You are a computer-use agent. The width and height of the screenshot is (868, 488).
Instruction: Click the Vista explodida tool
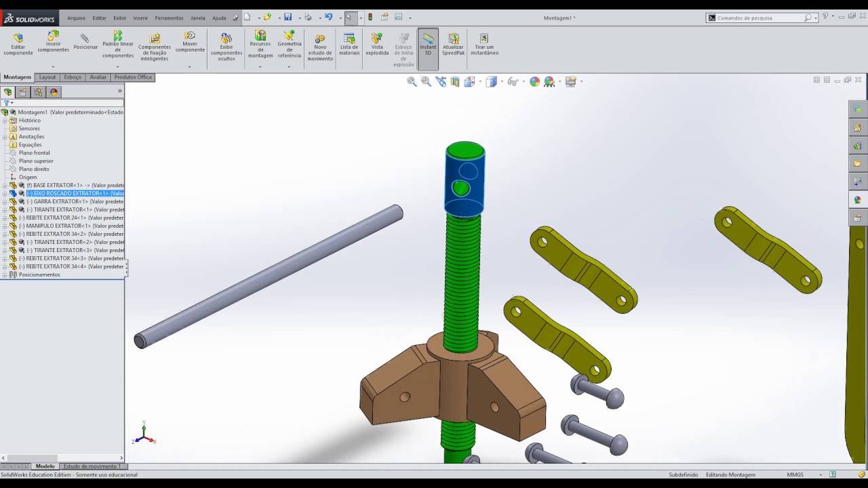[377, 45]
